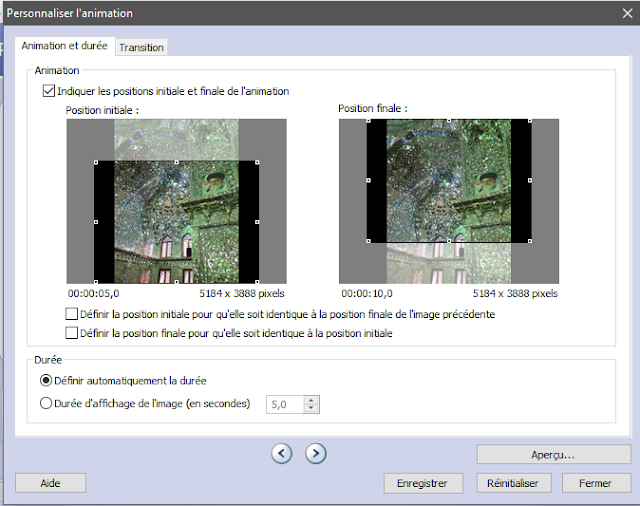Image resolution: width=640 pixels, height=506 pixels.
Task: Click bottom-right handle of final position frame
Action: 530,241
